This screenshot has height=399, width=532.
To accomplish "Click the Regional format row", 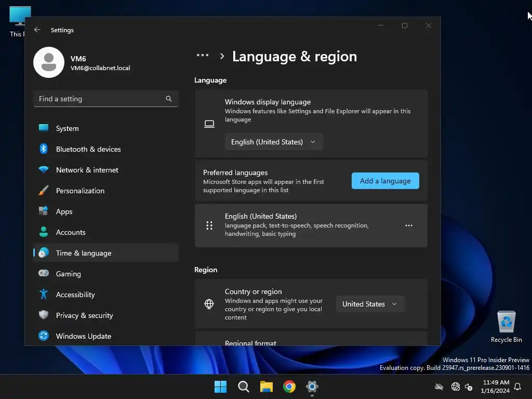I will pos(311,339).
